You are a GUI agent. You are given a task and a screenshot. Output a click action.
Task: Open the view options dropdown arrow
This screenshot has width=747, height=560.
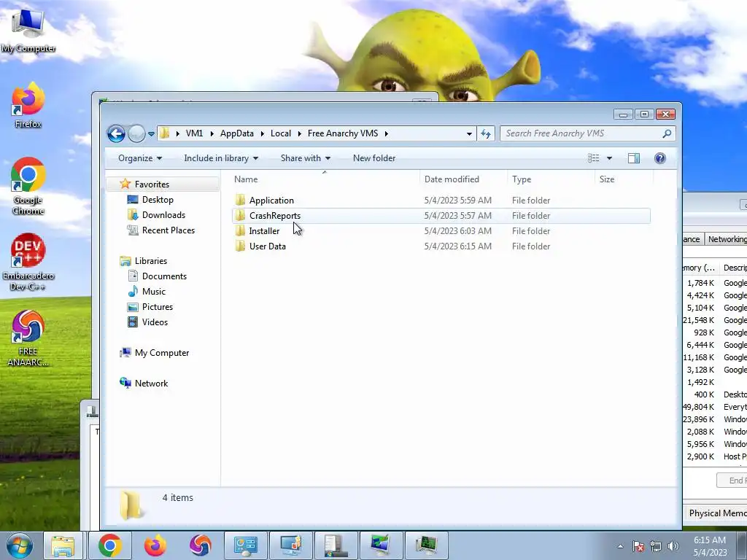click(609, 158)
